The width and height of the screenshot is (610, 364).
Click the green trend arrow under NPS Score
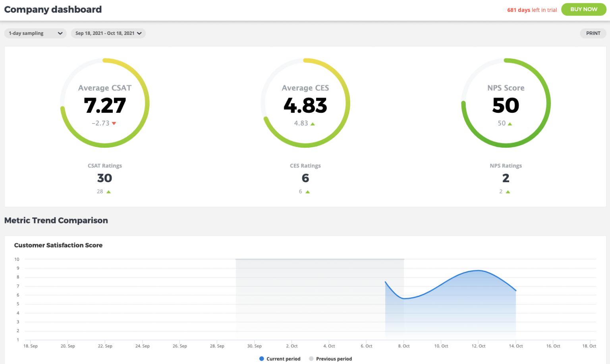(x=510, y=123)
